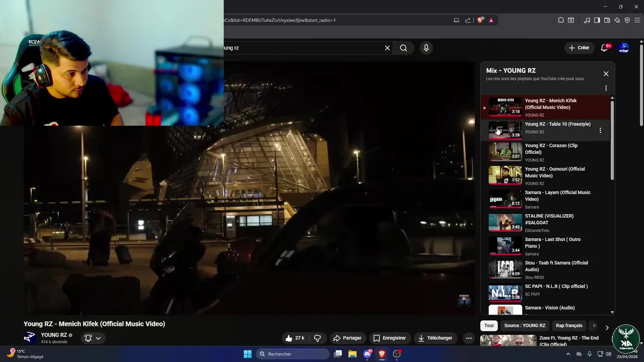
Task: Play SC PAPI - N.L.R (Clip officiel)
Action: tap(546, 293)
